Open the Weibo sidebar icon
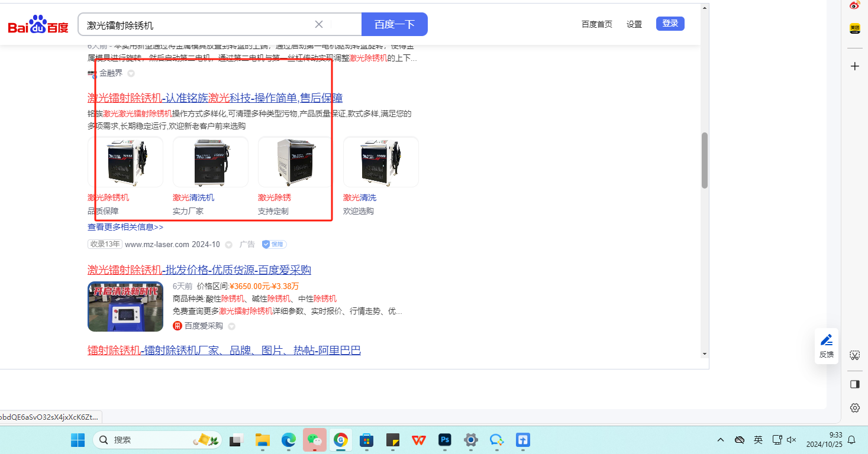 (854, 6)
